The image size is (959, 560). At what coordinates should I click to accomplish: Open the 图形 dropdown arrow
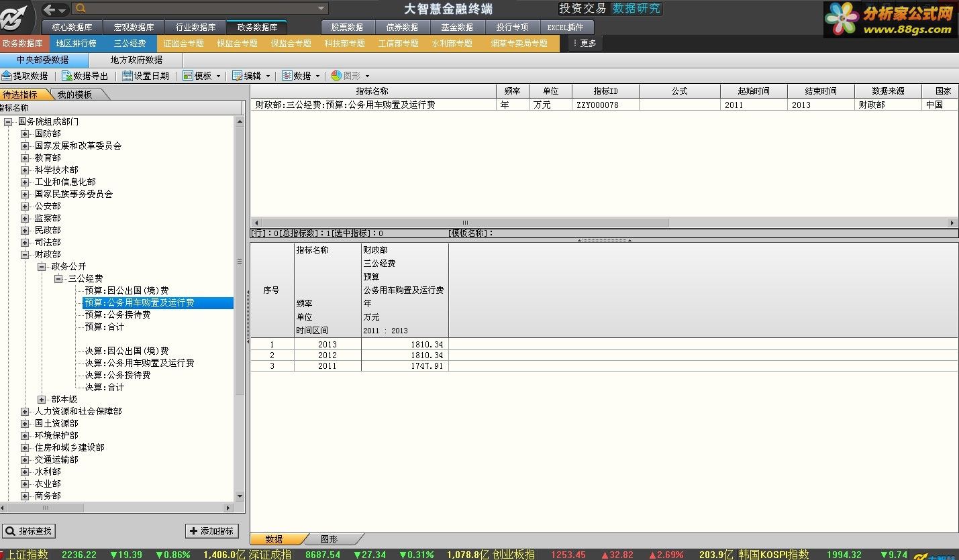click(367, 76)
